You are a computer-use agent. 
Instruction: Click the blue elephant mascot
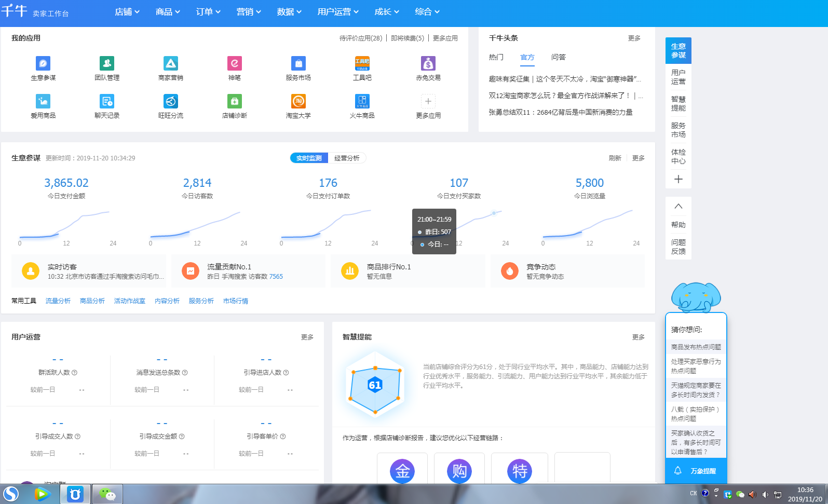pyautogui.click(x=696, y=297)
